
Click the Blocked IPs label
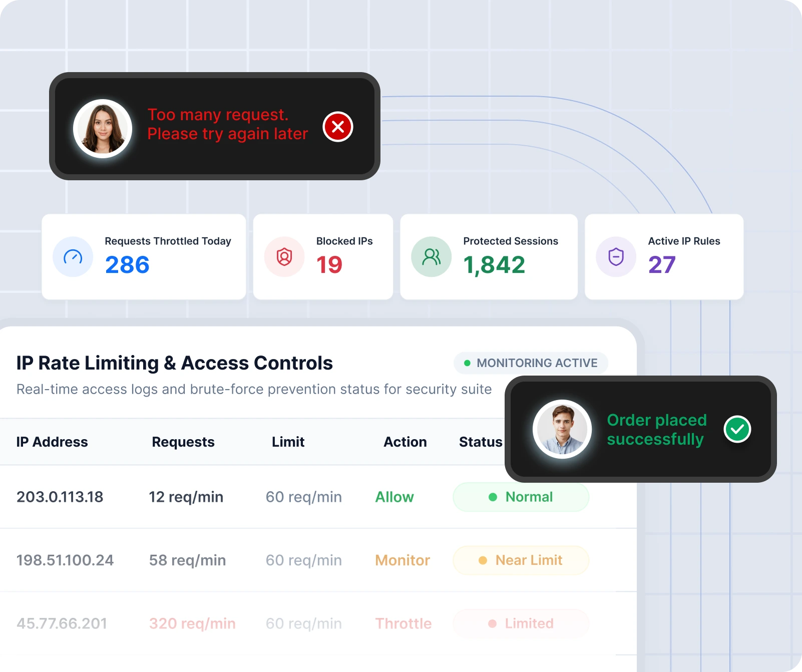[x=344, y=241]
